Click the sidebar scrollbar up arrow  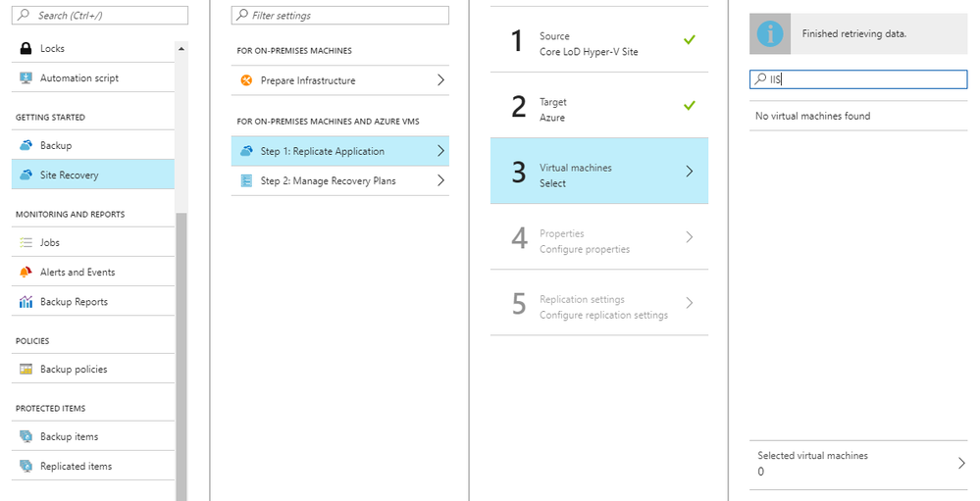[x=181, y=49]
